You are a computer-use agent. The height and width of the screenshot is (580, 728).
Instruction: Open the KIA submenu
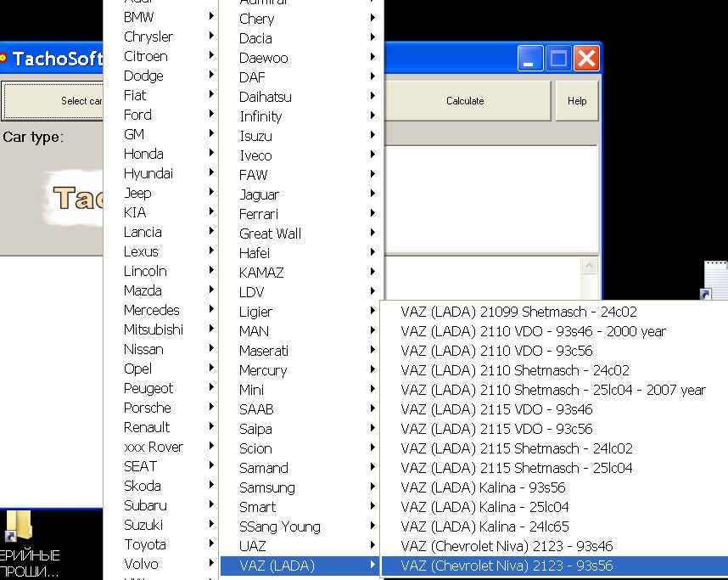(161, 212)
